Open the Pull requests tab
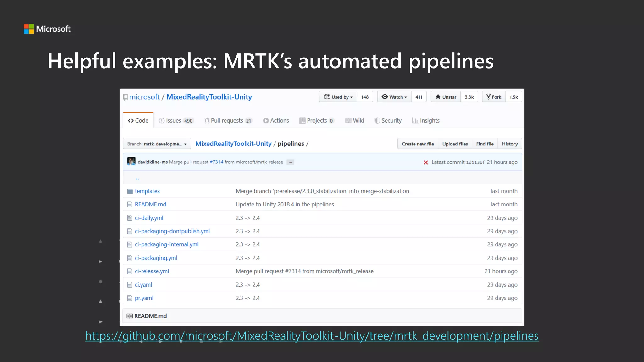644x362 pixels. tap(228, 121)
